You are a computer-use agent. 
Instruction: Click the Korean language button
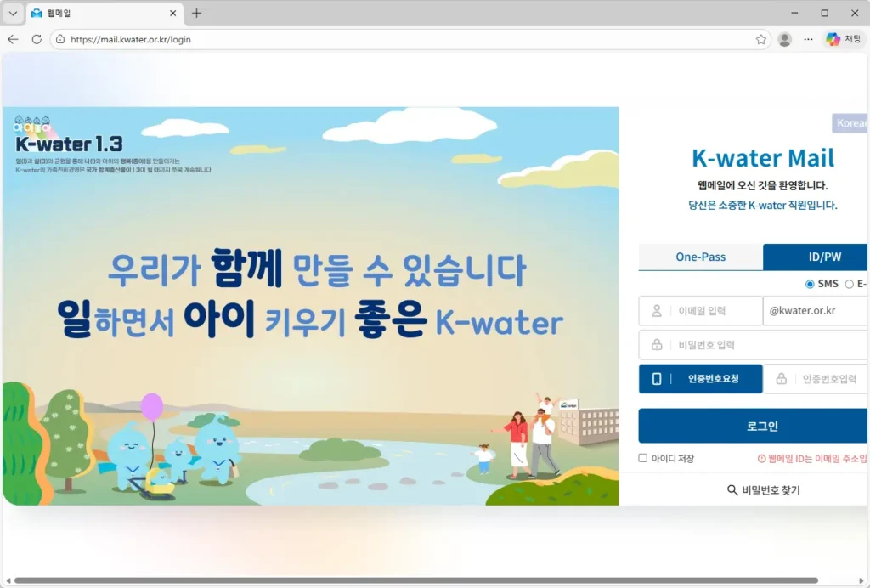pyautogui.click(x=850, y=122)
